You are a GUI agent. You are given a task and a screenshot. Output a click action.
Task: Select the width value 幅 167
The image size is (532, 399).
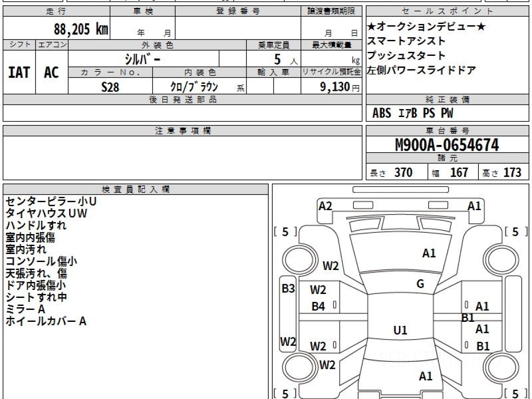tap(450, 172)
